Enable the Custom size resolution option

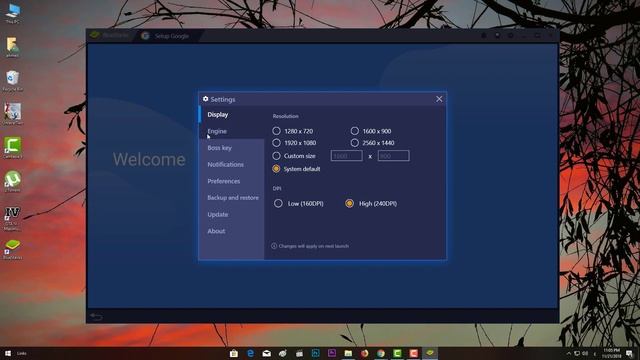pos(276,156)
